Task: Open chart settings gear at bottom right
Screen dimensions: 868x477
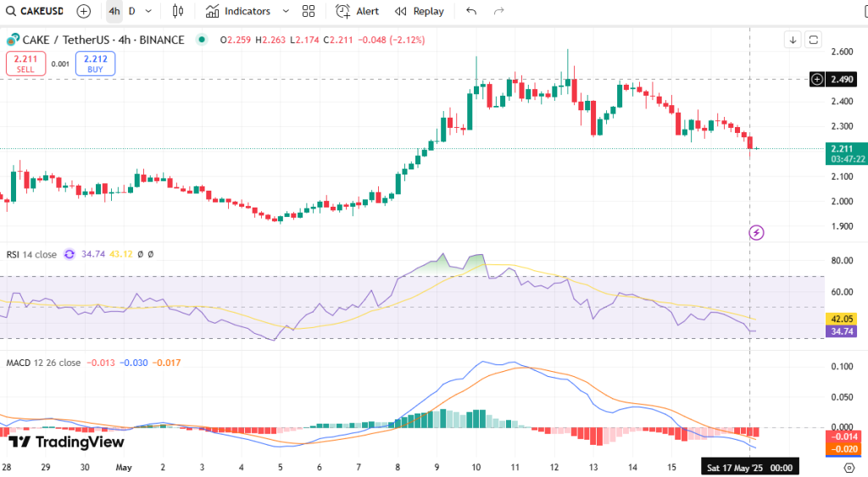Action: tap(849, 468)
